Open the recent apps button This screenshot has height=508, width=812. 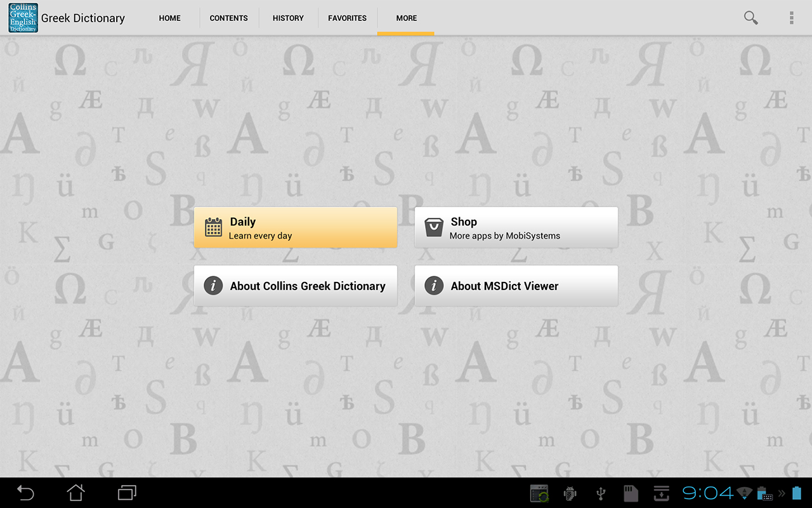pyautogui.click(x=127, y=493)
